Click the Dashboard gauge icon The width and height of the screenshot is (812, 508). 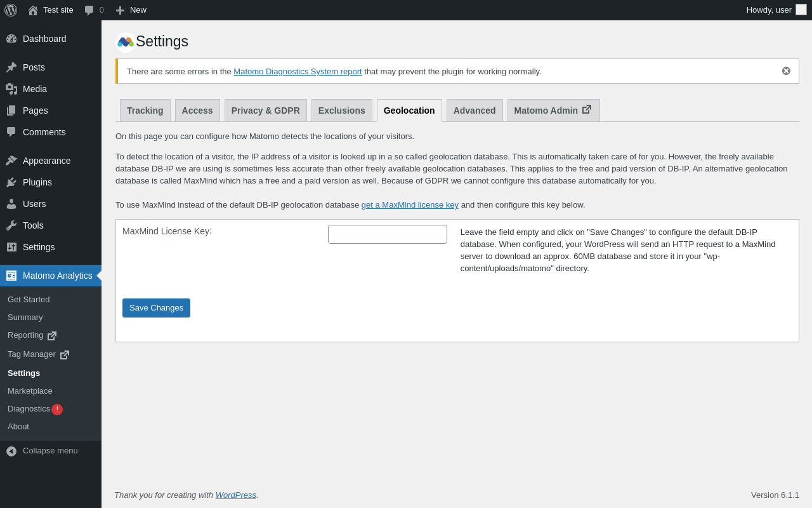click(x=11, y=39)
